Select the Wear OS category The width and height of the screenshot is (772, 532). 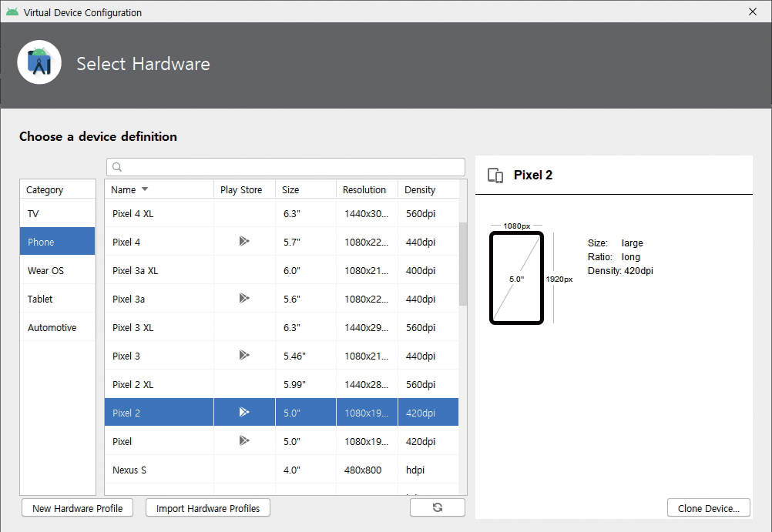point(58,271)
